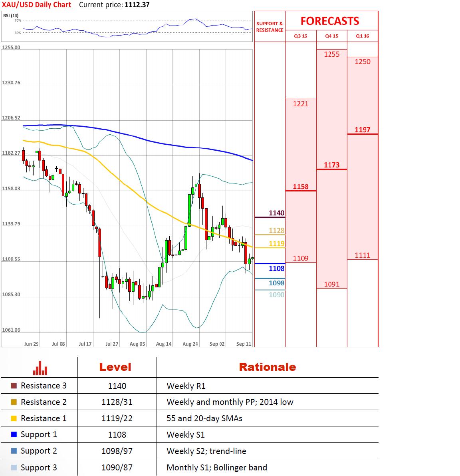This screenshot has width=460, height=476.
Task: Click the Q4 15 high forecast 1255
Action: point(332,54)
